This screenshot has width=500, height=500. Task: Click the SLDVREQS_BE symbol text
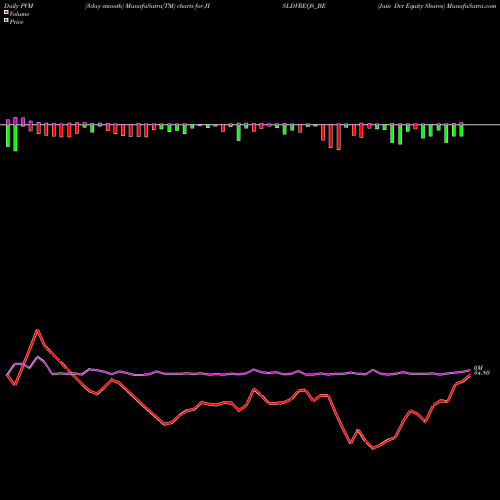pyautogui.click(x=304, y=6)
